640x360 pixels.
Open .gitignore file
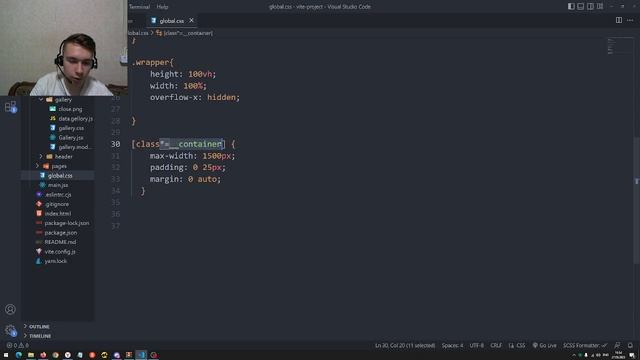coord(57,204)
